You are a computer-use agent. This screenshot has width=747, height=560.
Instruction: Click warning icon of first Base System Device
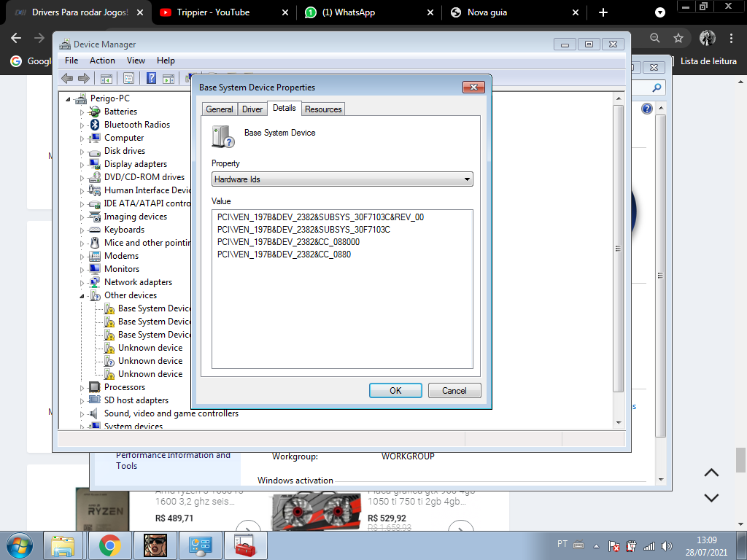109,308
